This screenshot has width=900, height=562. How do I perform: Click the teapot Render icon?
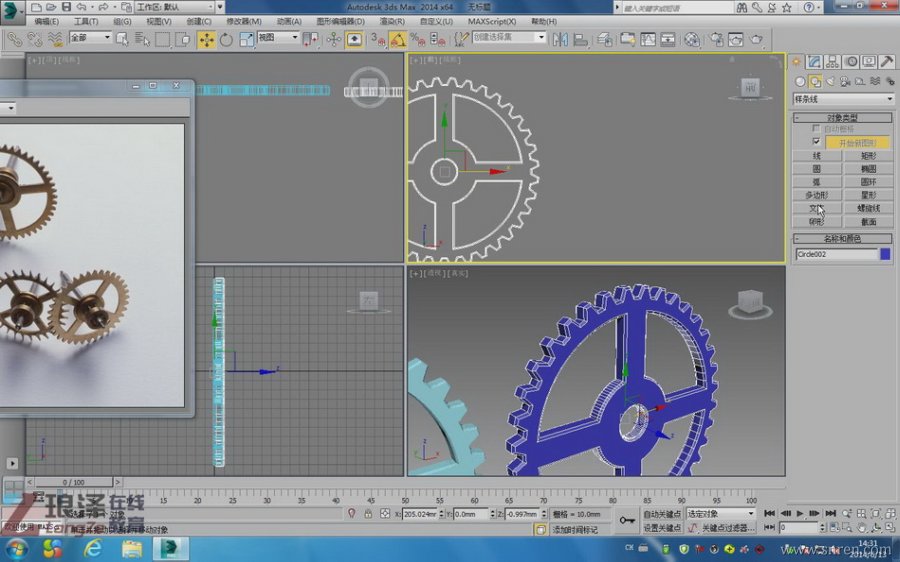757,40
